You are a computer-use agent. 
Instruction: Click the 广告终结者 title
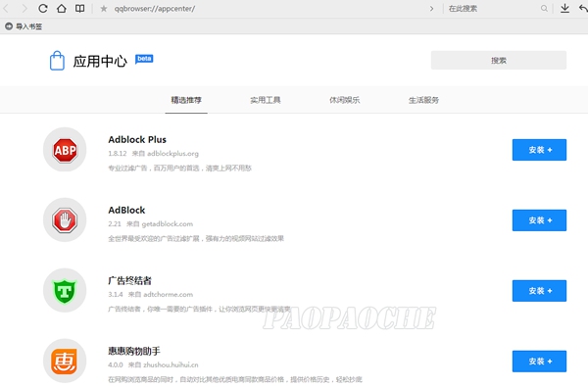[x=129, y=280]
